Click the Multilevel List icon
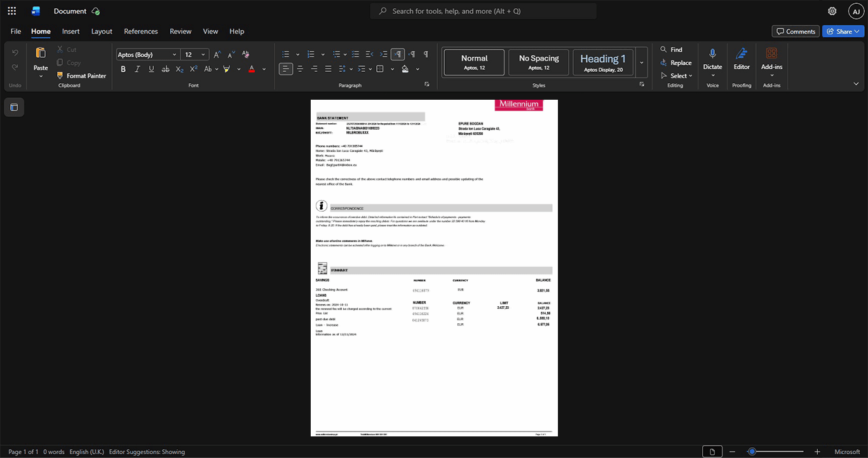The height and width of the screenshot is (458, 868). click(x=336, y=55)
